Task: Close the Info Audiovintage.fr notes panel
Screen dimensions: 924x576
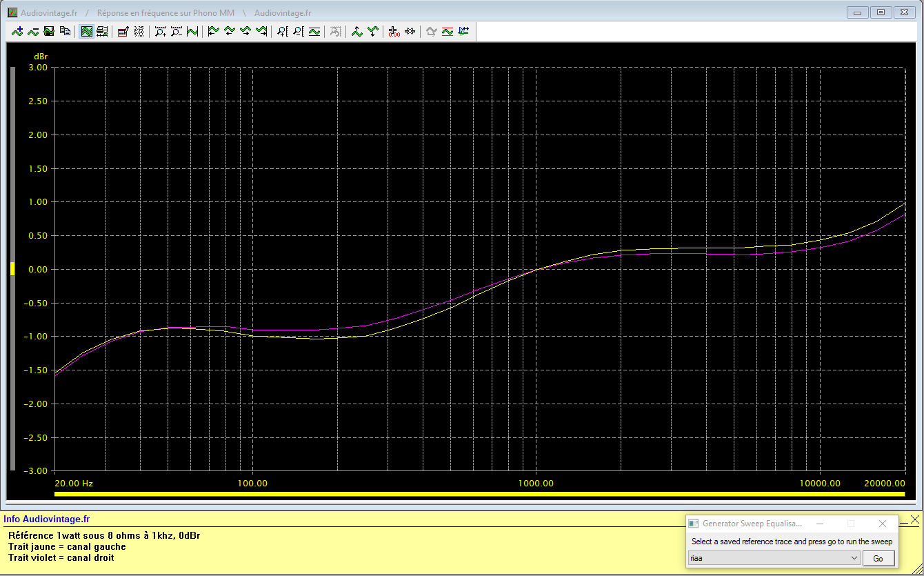Action: pyautogui.click(x=915, y=519)
